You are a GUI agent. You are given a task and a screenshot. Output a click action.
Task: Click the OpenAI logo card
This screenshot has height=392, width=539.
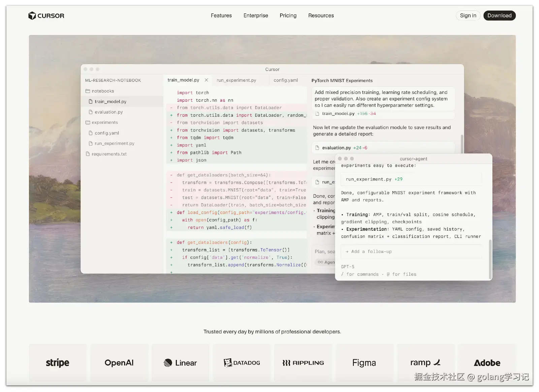click(x=119, y=363)
